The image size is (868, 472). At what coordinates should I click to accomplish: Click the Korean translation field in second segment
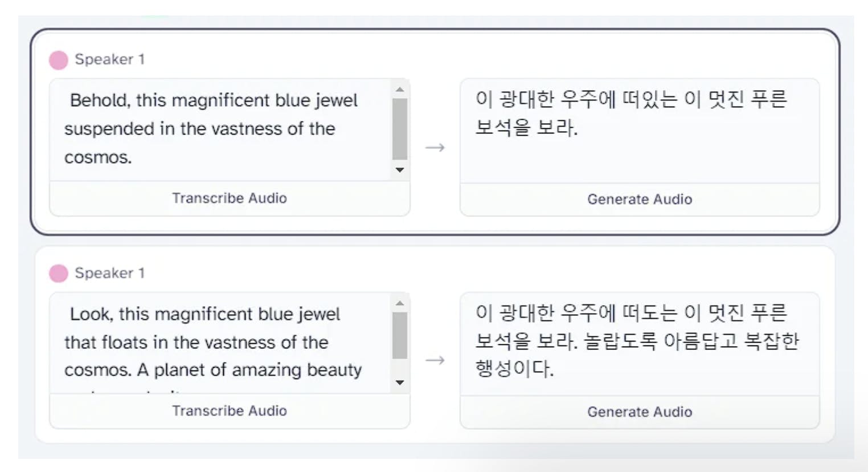click(639, 343)
